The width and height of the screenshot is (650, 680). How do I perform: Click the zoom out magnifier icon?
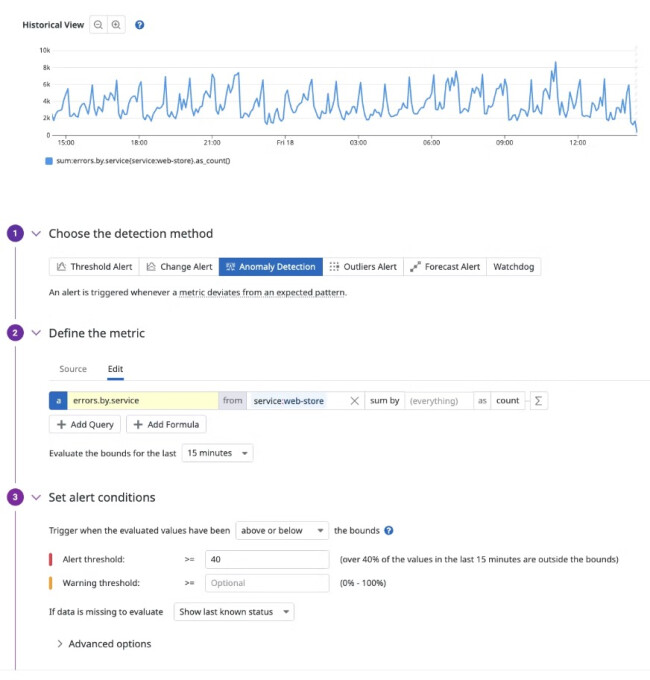point(98,25)
